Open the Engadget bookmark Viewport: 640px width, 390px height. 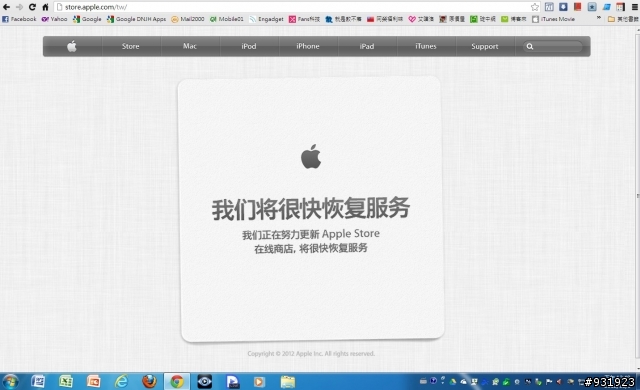(267, 19)
